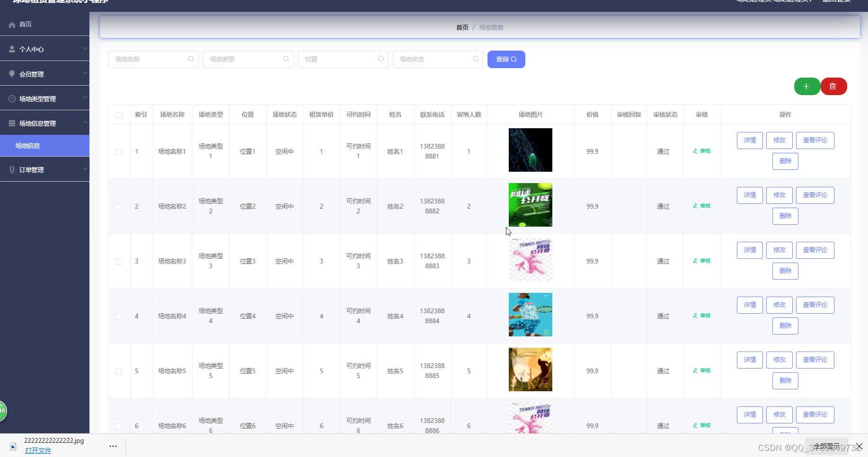This screenshot has width=868, height=457.
Task: Check the checkbox for 场地名称3 row
Action: tap(119, 262)
